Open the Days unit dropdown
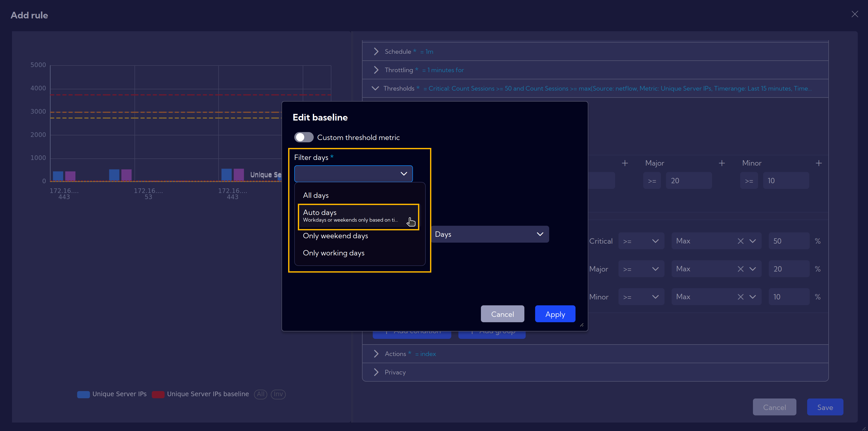This screenshot has height=431, width=868. pos(490,234)
